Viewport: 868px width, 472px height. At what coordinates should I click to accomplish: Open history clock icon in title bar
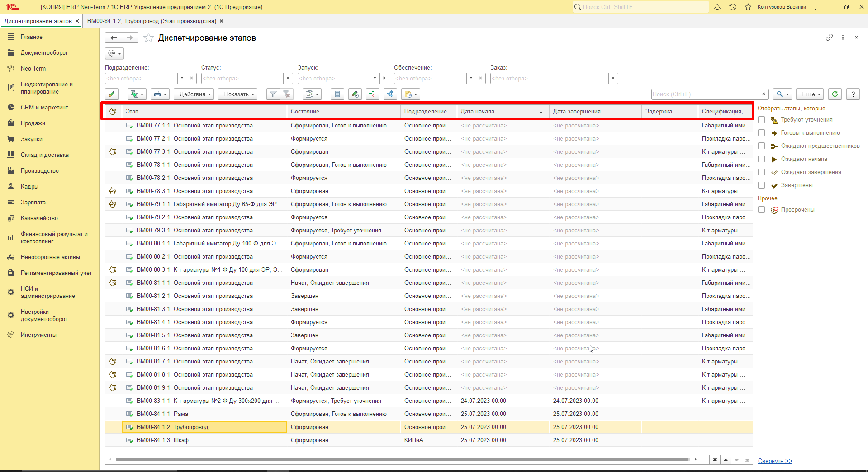733,7
